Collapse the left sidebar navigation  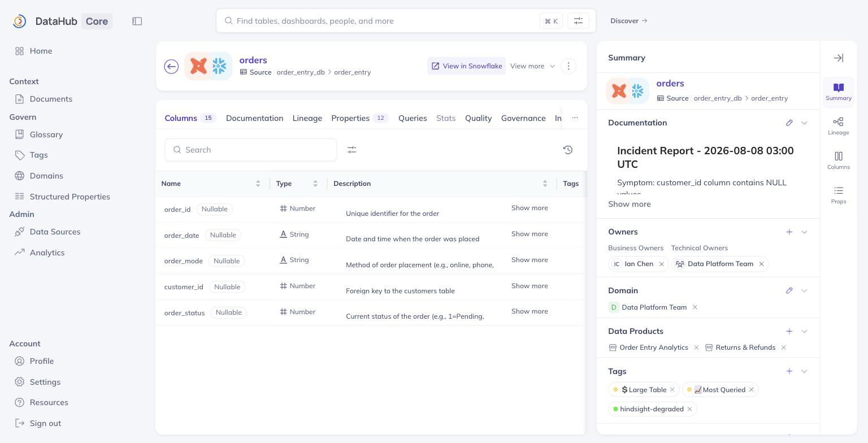point(137,21)
